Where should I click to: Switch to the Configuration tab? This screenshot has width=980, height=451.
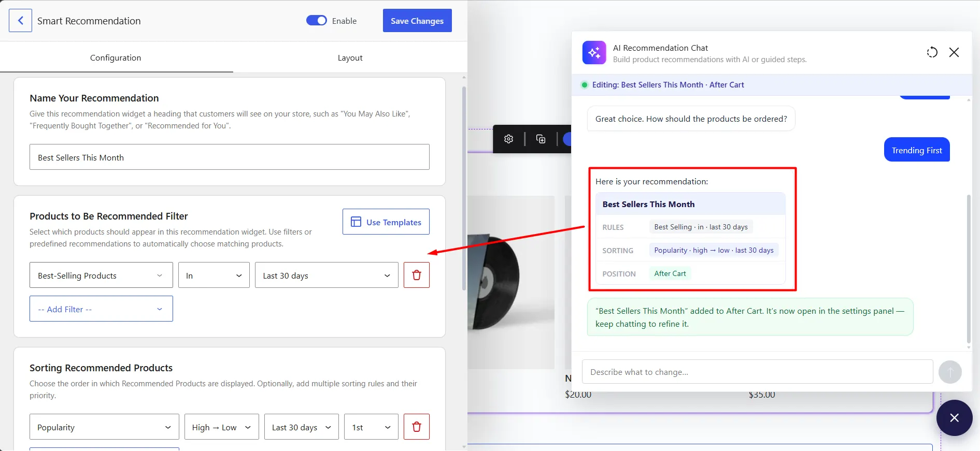116,57
